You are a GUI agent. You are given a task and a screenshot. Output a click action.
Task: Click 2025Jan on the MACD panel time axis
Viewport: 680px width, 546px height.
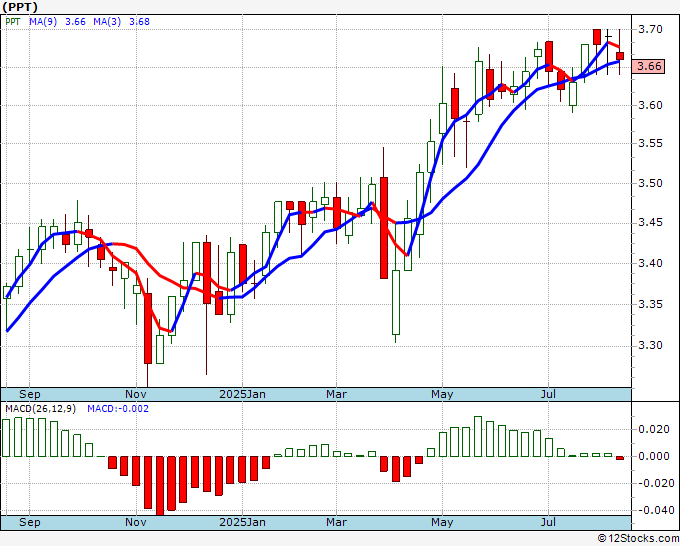coord(242,522)
